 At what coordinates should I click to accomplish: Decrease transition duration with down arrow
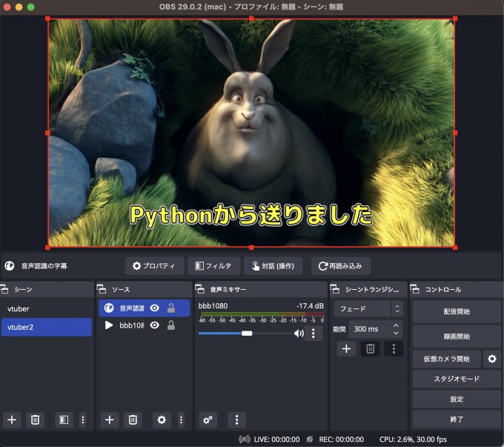396,333
